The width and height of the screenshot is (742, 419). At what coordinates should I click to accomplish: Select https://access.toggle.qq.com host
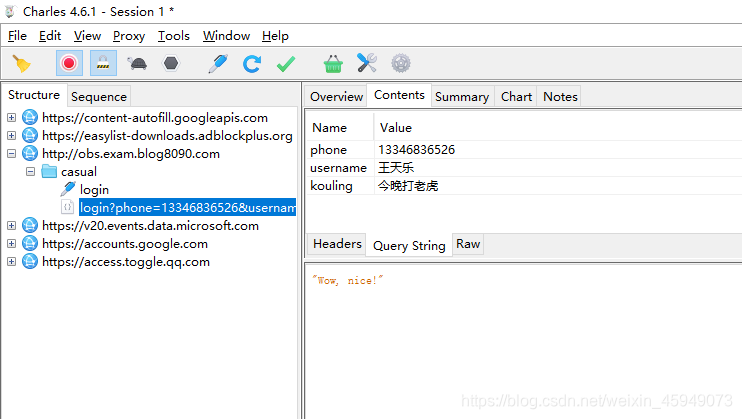(x=126, y=261)
